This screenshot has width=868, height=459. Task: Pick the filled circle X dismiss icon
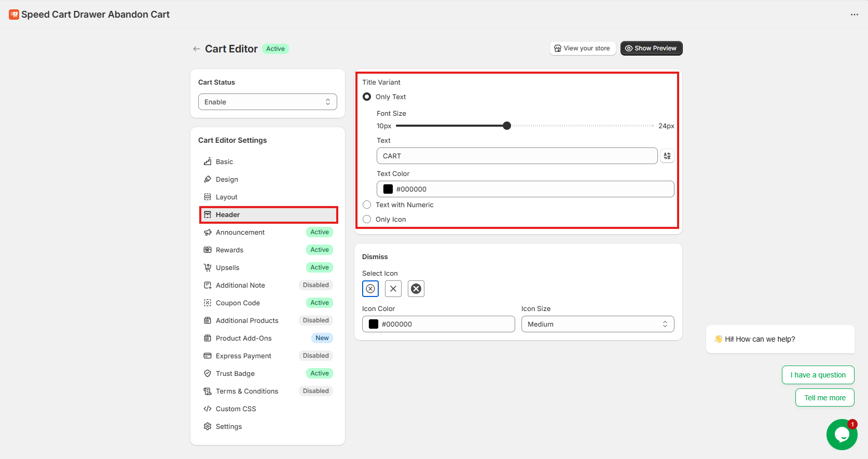coord(416,289)
